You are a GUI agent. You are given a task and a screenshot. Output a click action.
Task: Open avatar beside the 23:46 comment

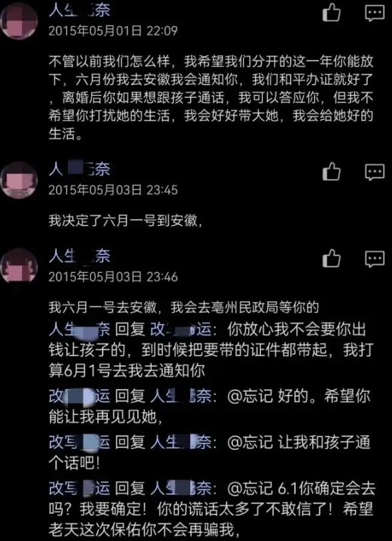19,266
